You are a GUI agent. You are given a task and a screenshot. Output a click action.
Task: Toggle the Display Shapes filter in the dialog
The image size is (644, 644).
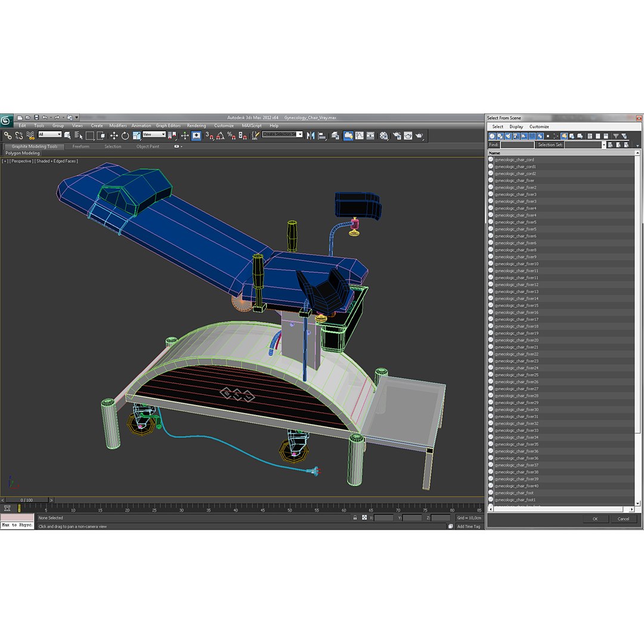[500, 136]
